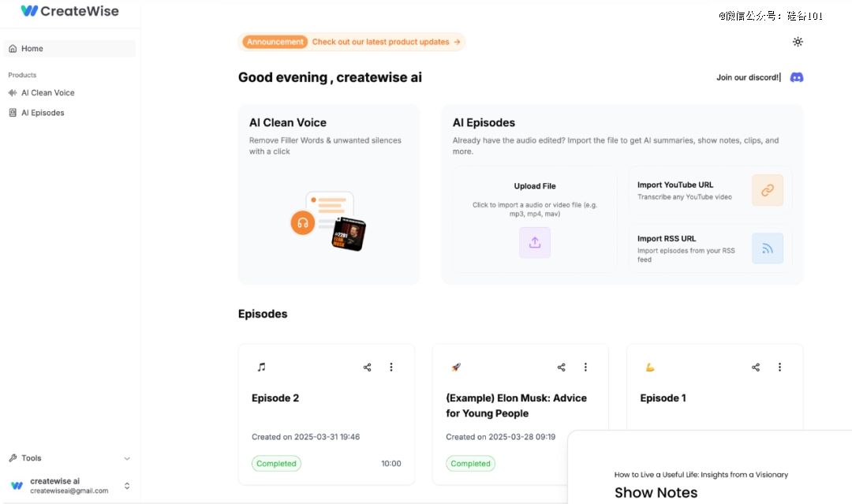Click the CreateWise logo

pyautogui.click(x=69, y=11)
